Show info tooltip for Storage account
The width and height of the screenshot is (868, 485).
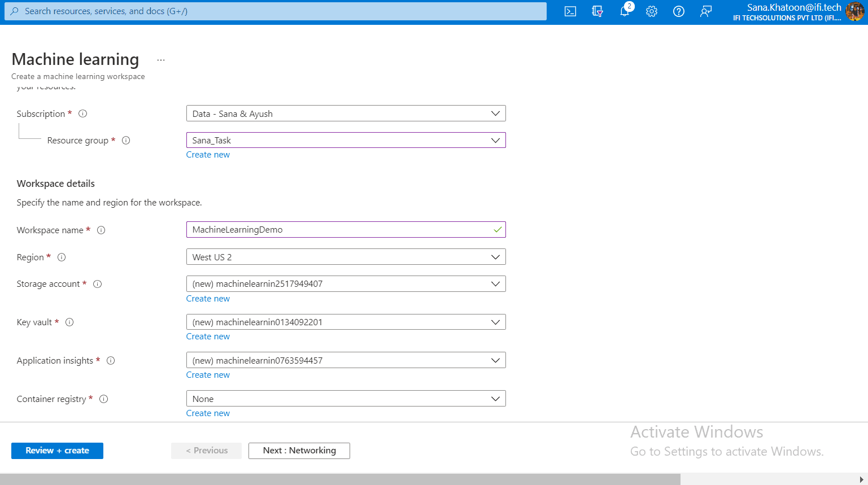tap(97, 284)
